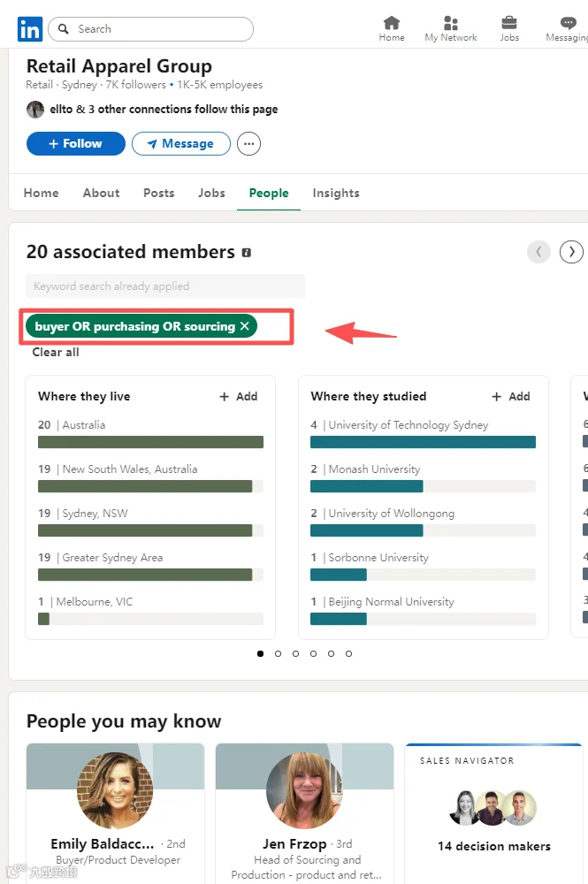Add a school in Where they studied
Screen dimensions: 588x884
[x=511, y=397]
